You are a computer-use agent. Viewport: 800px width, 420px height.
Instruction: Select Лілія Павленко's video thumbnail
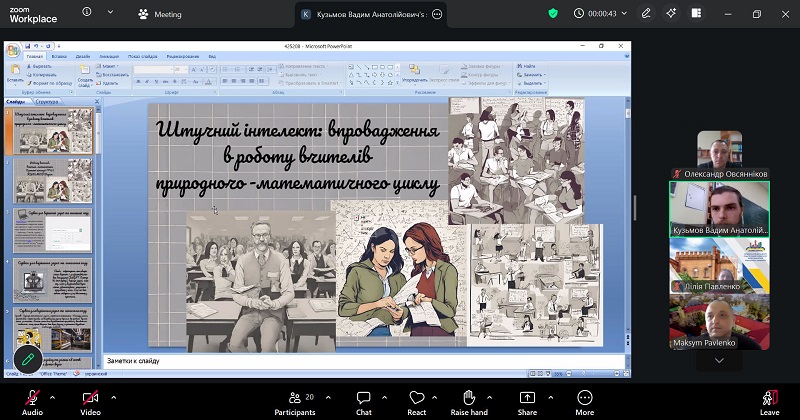coord(719,265)
